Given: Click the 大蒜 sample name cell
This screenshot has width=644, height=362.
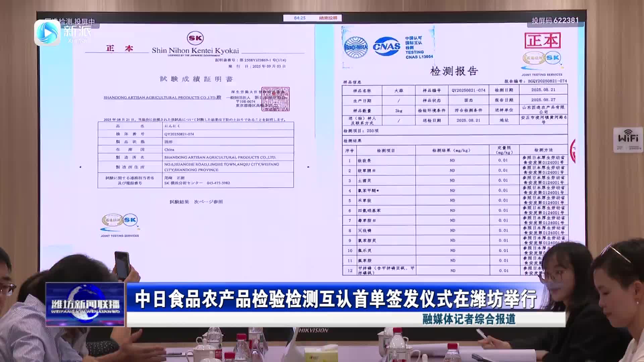Looking at the screenshot, I should pyautogui.click(x=399, y=90).
